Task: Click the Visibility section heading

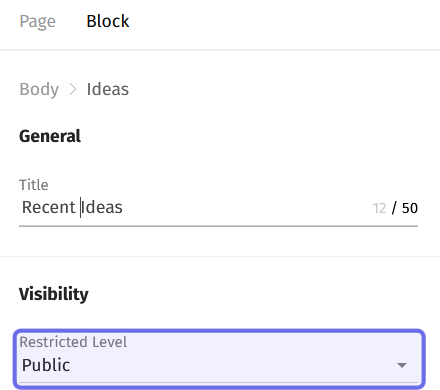Action: click(x=54, y=294)
